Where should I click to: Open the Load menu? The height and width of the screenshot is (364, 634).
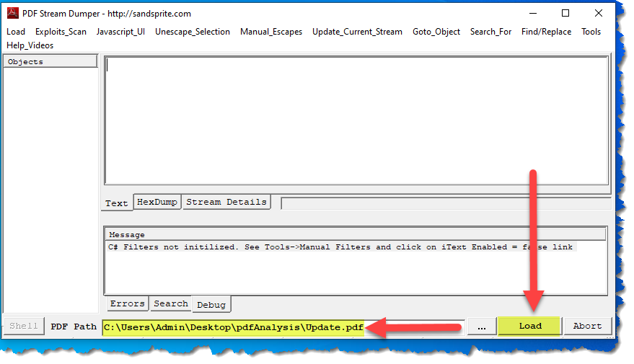[16, 32]
